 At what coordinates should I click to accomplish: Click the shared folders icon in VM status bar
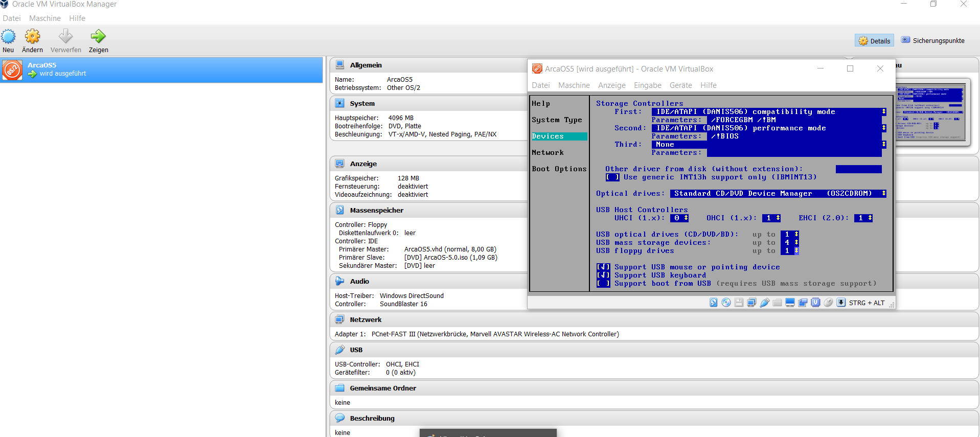point(777,303)
